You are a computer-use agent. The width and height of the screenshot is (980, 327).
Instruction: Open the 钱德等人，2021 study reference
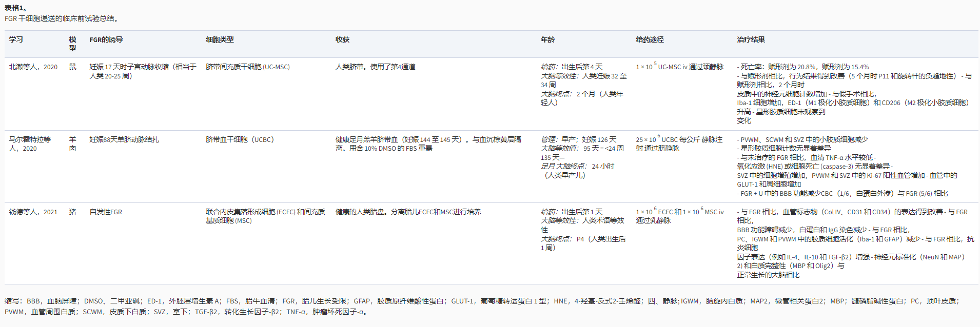click(x=33, y=212)
